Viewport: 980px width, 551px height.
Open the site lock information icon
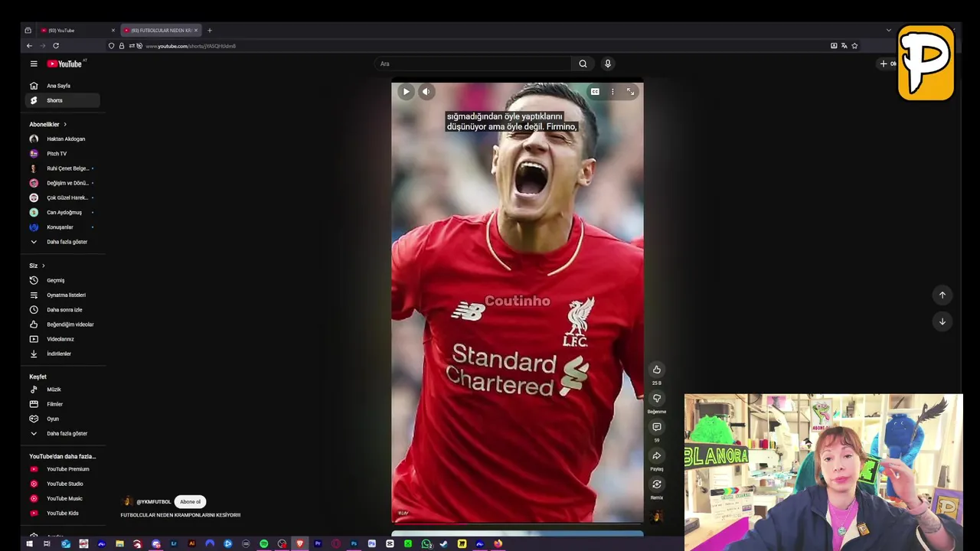pyautogui.click(x=121, y=46)
